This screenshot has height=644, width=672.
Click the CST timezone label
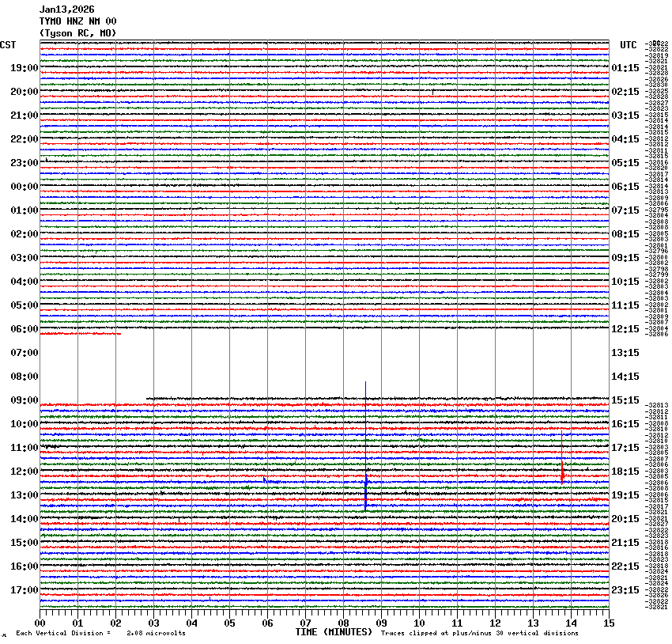9,45
